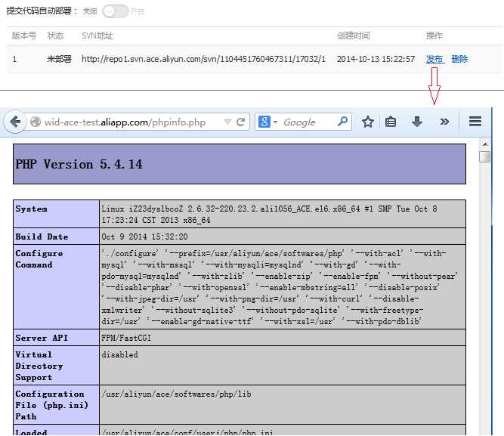The height and width of the screenshot is (436, 504).
Task: Click the Linux system information value
Action: 269,215
